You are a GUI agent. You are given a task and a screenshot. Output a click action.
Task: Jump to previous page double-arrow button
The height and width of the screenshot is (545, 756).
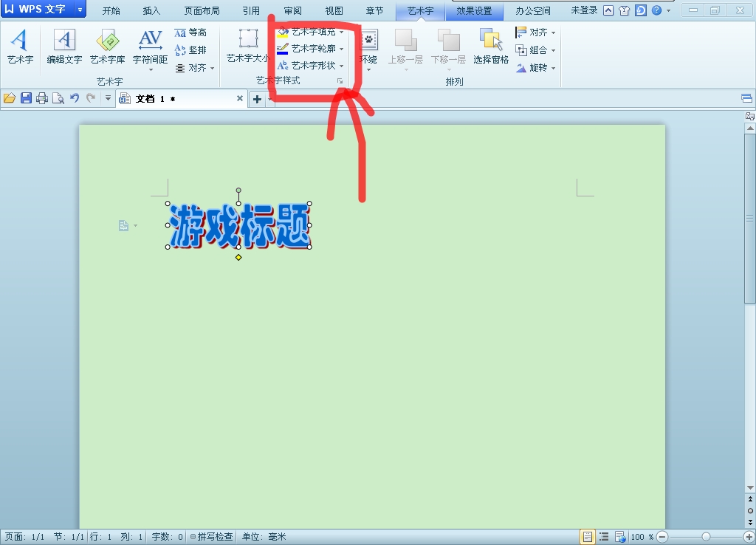(x=750, y=500)
